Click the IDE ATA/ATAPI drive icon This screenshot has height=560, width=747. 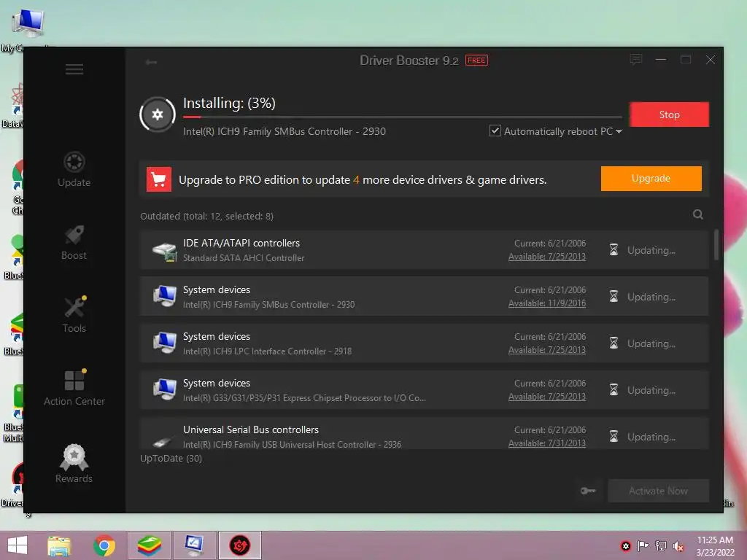[164, 251]
